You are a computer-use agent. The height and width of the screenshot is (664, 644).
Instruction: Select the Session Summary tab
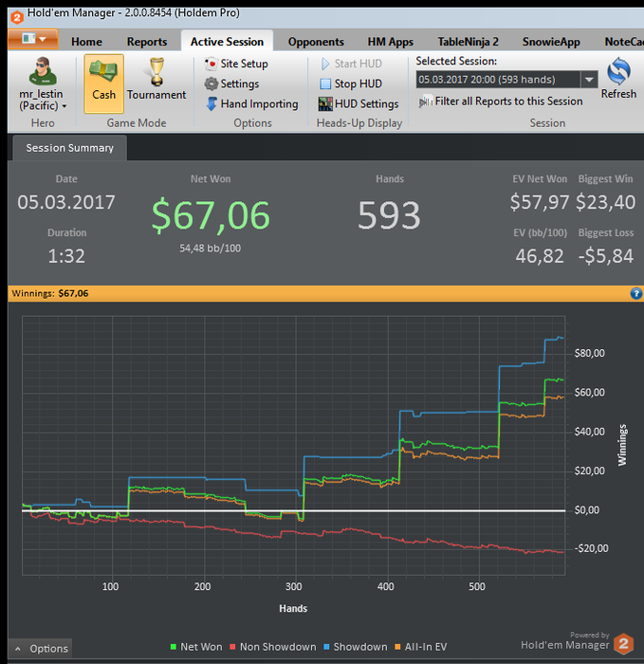[70, 148]
